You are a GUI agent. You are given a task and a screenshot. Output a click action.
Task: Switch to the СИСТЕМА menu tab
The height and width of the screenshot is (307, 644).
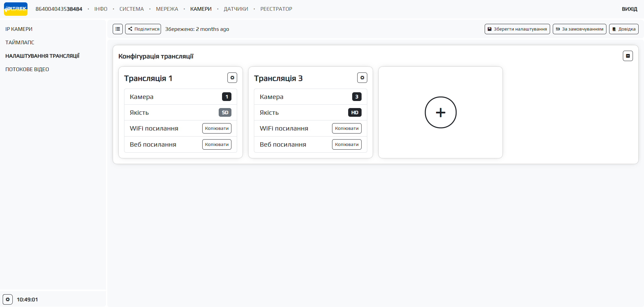tap(131, 9)
